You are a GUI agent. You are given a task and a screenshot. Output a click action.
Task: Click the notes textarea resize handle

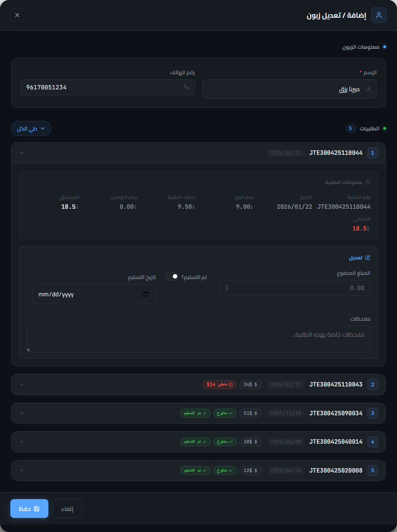tap(29, 349)
